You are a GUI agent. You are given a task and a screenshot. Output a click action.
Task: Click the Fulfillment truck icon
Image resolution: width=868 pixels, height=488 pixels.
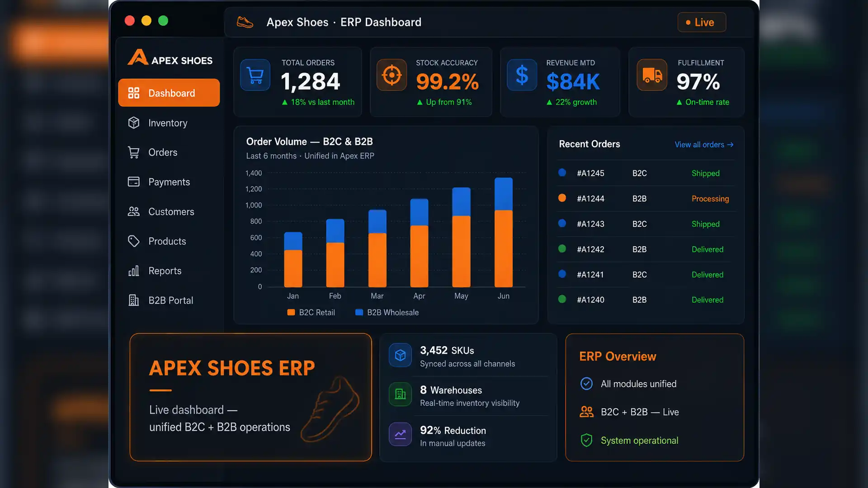[652, 75]
